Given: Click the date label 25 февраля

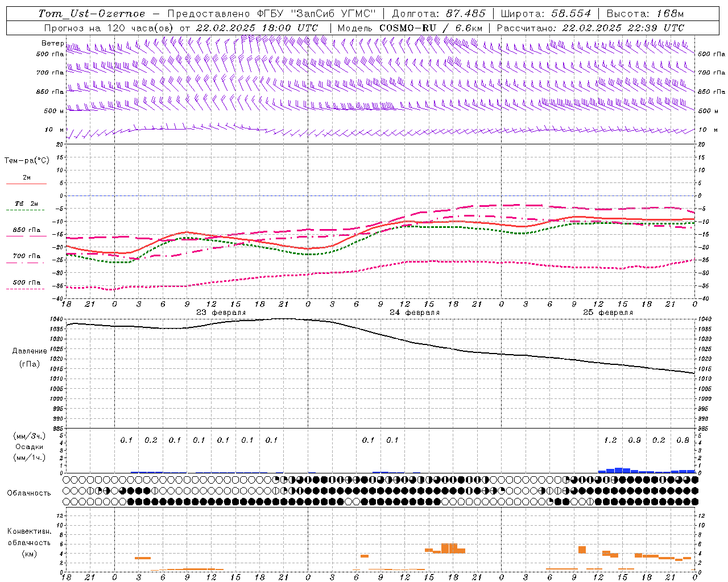Looking at the screenshot, I should [608, 313].
